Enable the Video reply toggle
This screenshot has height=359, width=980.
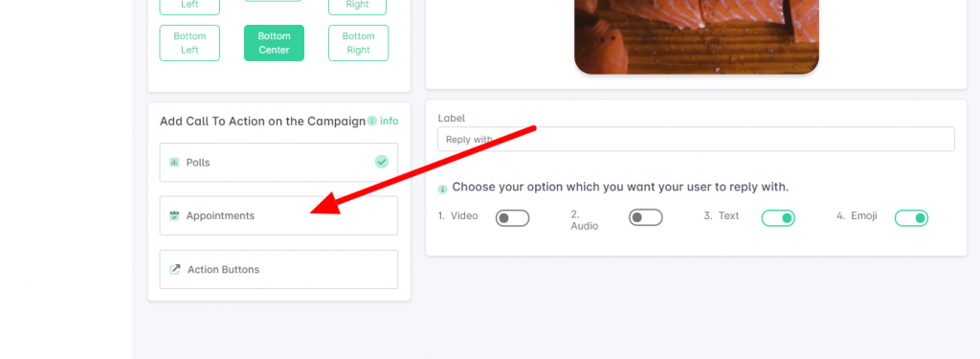coord(513,217)
